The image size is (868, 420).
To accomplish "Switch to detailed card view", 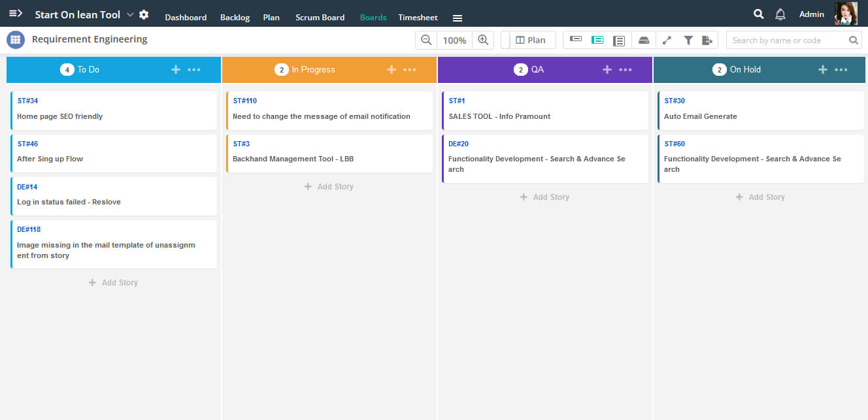I will [x=619, y=40].
